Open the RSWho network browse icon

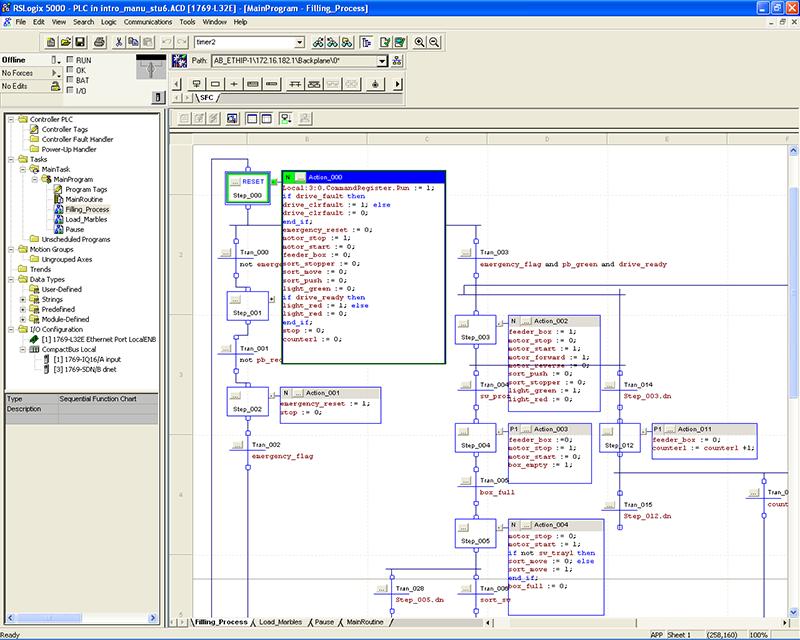point(397,61)
